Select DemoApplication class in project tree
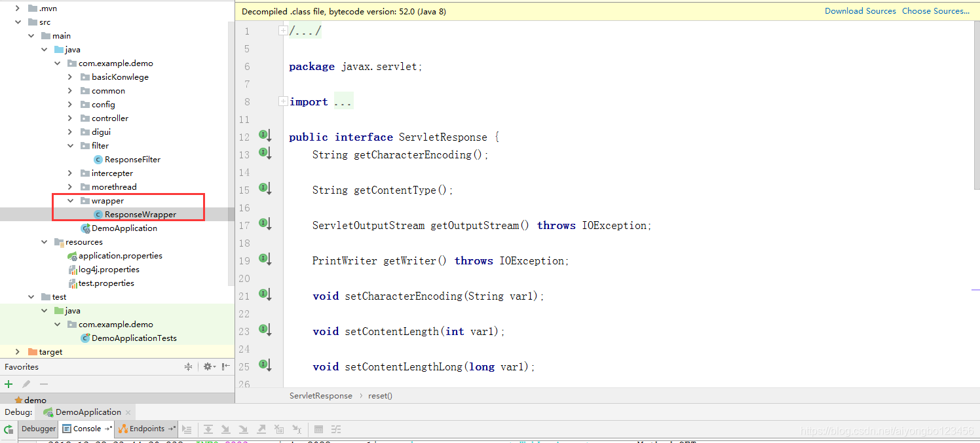The height and width of the screenshot is (443, 980). pyautogui.click(x=119, y=228)
